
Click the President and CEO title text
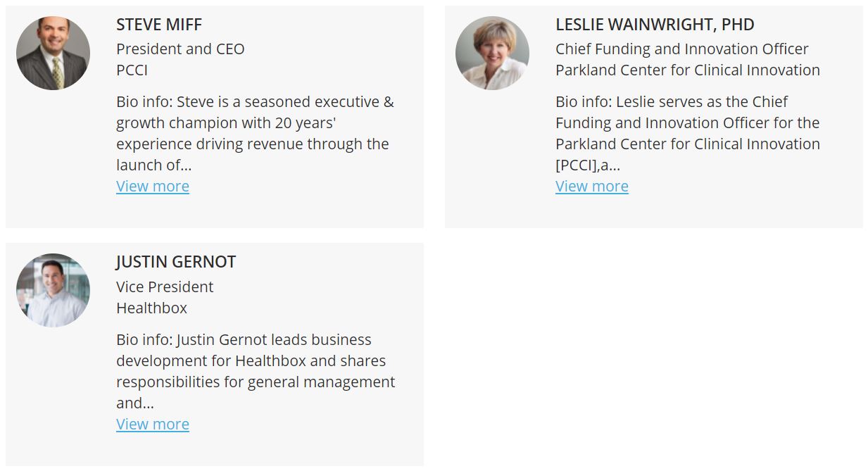[180, 49]
